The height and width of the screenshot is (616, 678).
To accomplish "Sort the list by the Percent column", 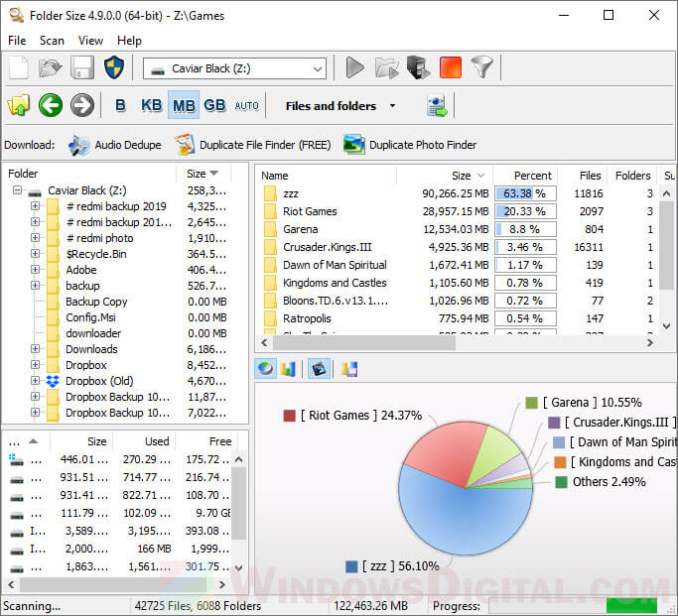I will click(x=525, y=176).
